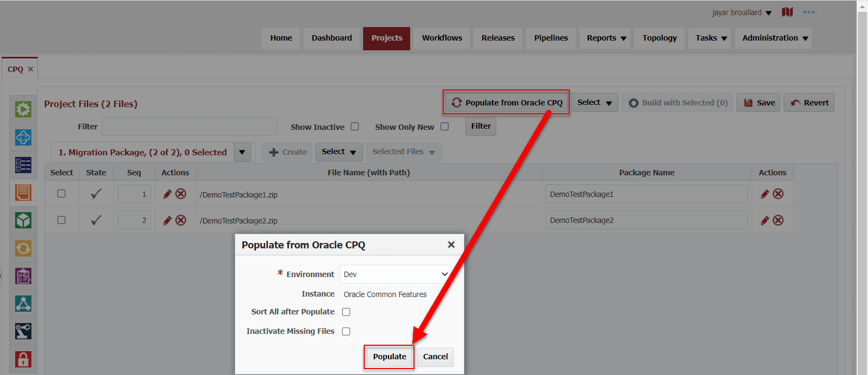Image resolution: width=868 pixels, height=375 pixels.
Task: Click the vertical scrollbar up arrow
Action: (862, 5)
